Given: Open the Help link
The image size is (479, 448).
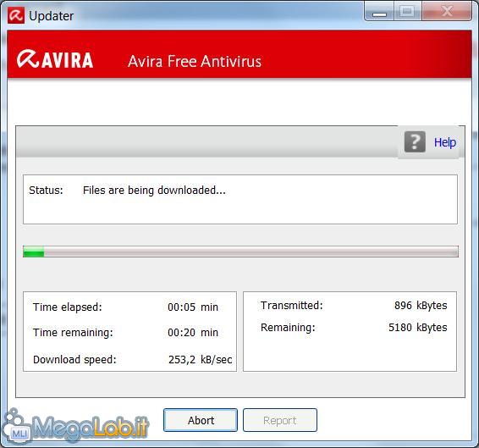Looking at the screenshot, I should point(445,142).
